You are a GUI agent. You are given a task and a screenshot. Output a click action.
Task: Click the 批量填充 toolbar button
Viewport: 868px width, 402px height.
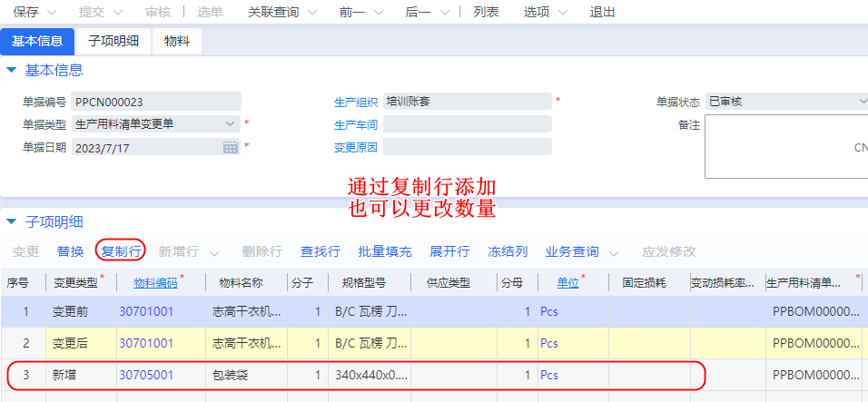pos(384,251)
